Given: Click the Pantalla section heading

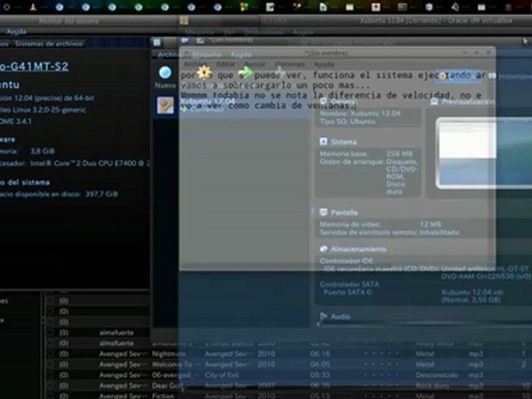Looking at the screenshot, I should tap(344, 213).
